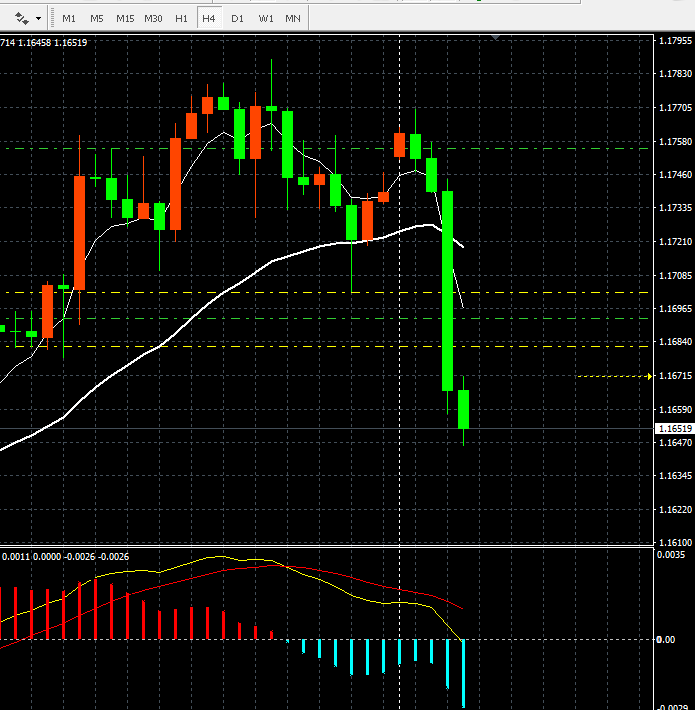Click the large green candle falling below 1.16715
Screen dimensions: 695x710
pyautogui.click(x=447, y=291)
